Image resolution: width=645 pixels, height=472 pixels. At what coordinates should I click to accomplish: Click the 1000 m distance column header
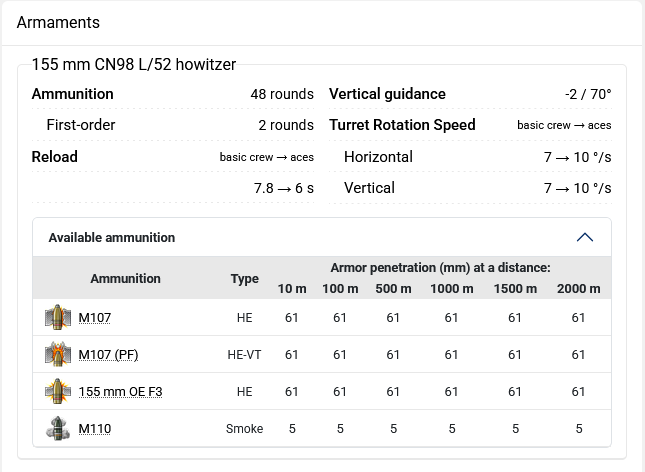point(451,289)
